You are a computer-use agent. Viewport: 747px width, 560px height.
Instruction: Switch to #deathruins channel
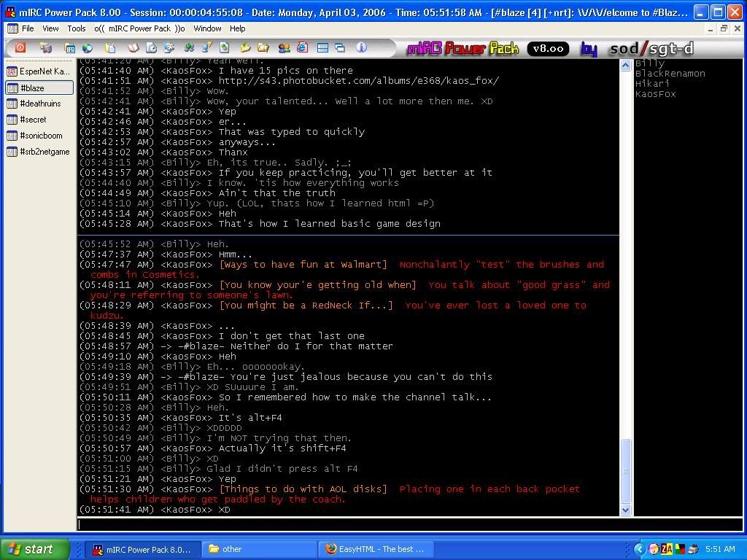[39, 104]
